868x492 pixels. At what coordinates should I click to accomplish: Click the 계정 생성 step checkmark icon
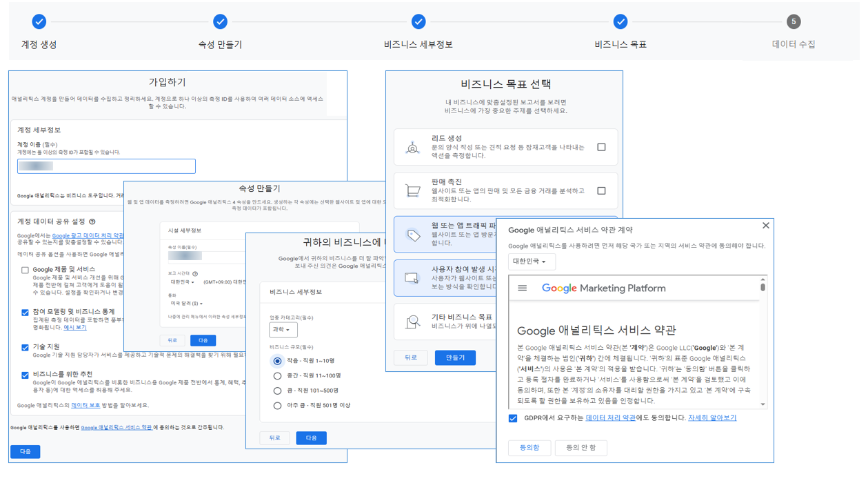[x=39, y=22]
